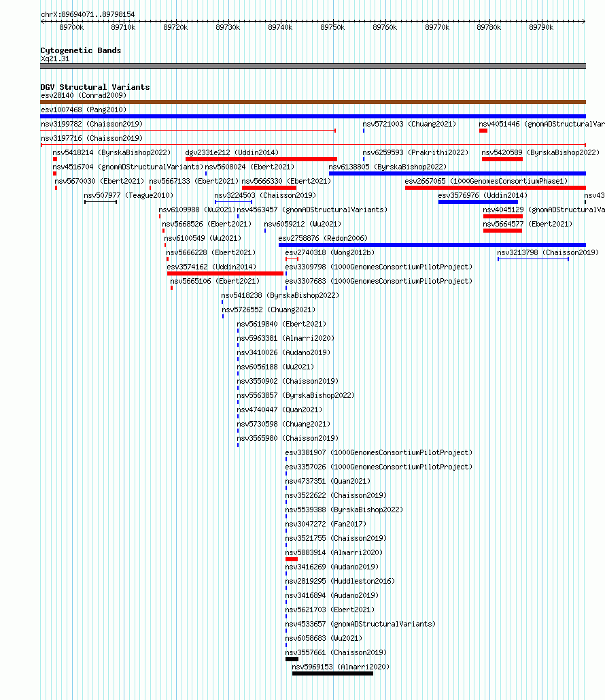Click the blue nsv6138805 variant bar
This screenshot has height=700, width=605.
point(457,173)
